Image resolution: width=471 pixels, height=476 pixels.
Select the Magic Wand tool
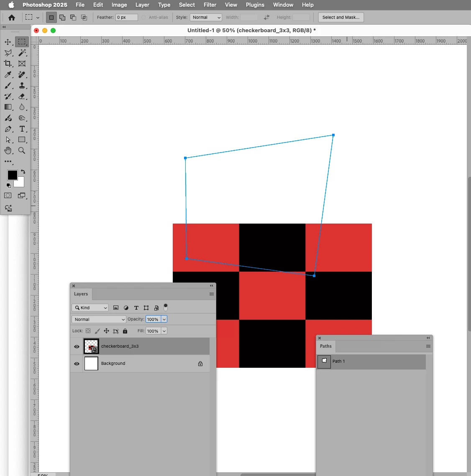click(x=22, y=53)
